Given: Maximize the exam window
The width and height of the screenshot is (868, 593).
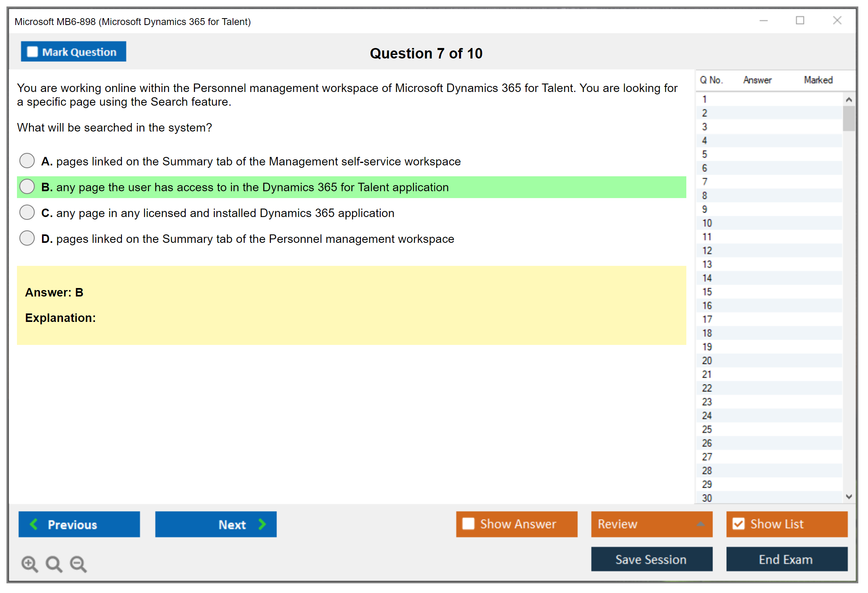Looking at the screenshot, I should [x=800, y=21].
